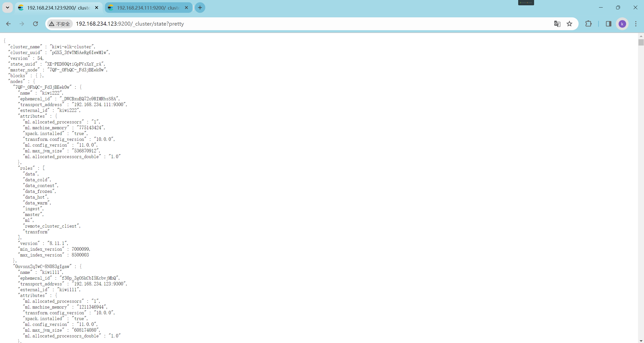Image resolution: width=644 pixels, height=343 pixels.
Task: Close the 192.168.234.111 tab
Action: pos(186,8)
